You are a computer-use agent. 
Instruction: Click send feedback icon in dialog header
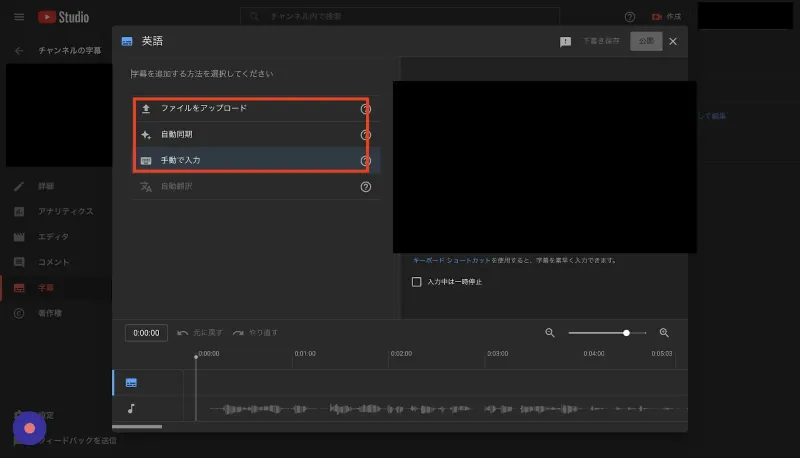[x=565, y=42]
